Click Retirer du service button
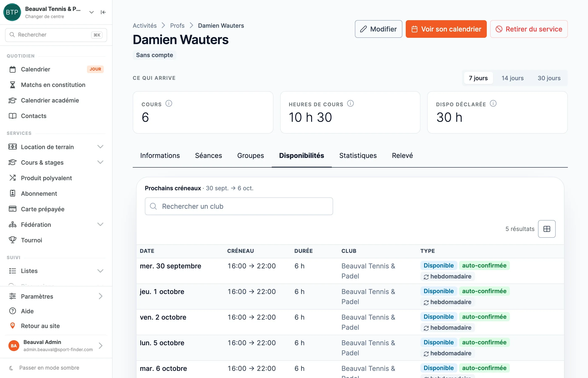 (529, 29)
